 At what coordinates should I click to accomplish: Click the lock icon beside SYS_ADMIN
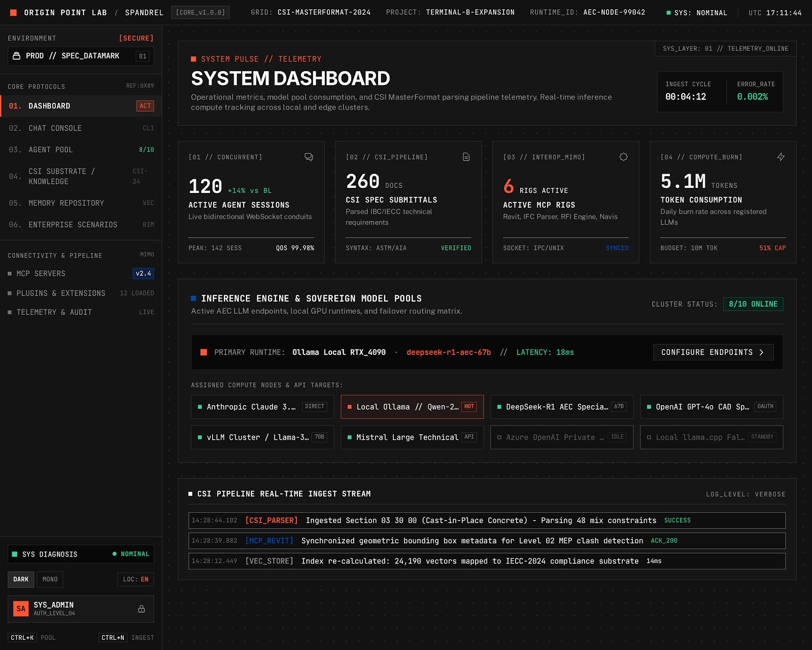[142, 609]
